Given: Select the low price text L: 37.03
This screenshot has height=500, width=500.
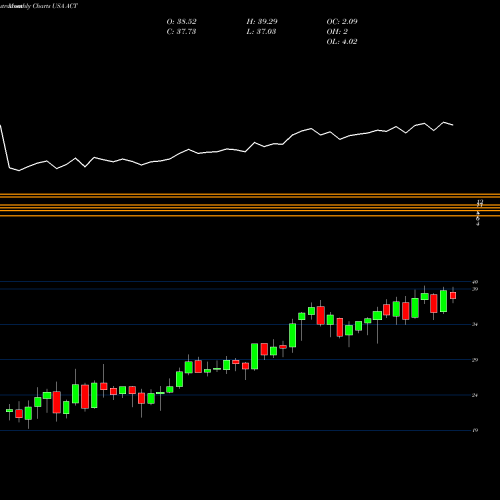Looking at the screenshot, I should 261,32.
